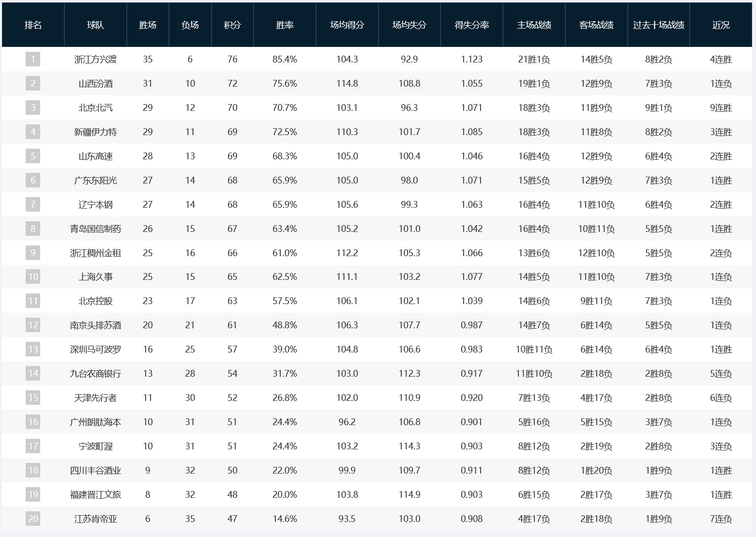Click the 辽宁本钢 team name
This screenshot has width=756, height=537.
pos(95,204)
